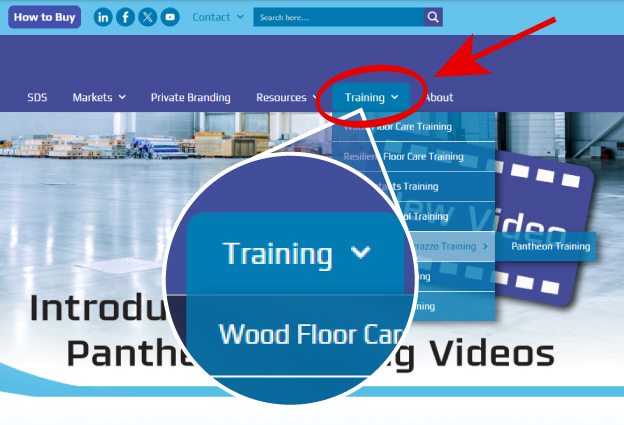Expand the Resources menu
The image size is (624, 425).
287,97
